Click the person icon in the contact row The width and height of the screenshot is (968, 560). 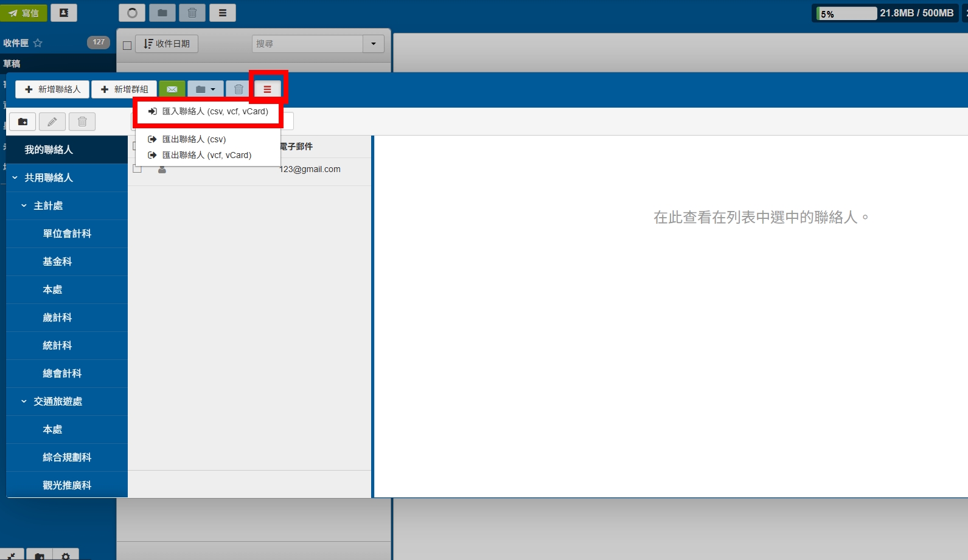pos(162,169)
